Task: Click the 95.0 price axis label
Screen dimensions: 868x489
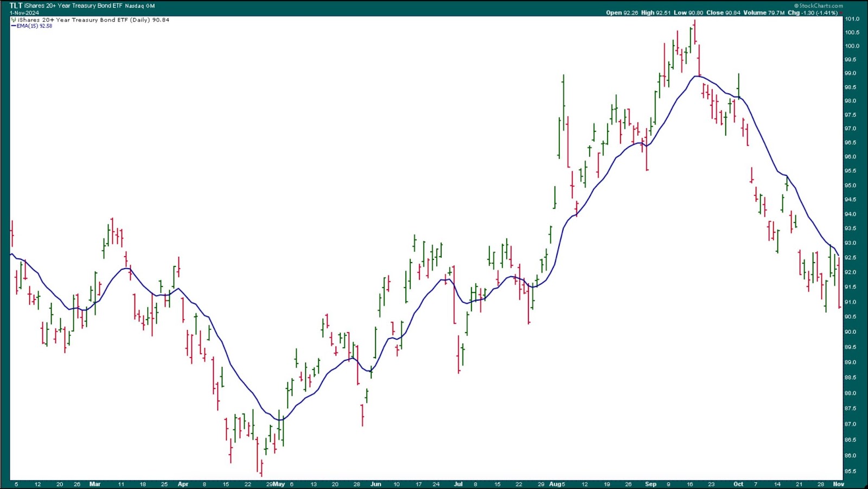Action: pos(850,185)
